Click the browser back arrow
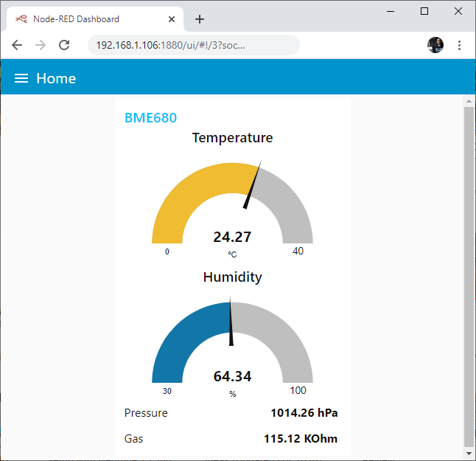 click(x=17, y=45)
